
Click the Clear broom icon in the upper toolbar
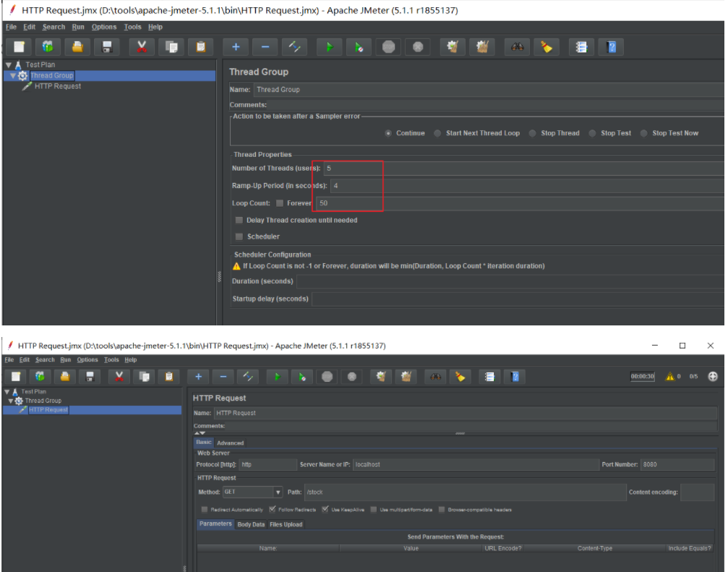453,47
